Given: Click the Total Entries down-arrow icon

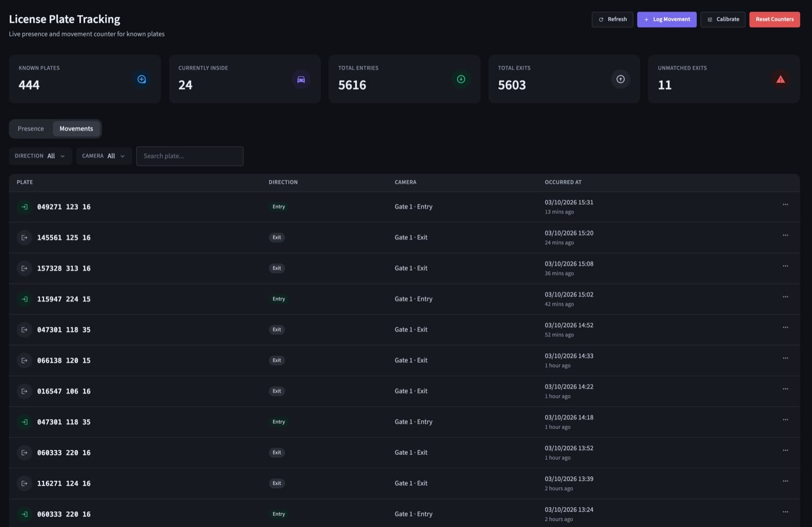Looking at the screenshot, I should click(x=461, y=79).
